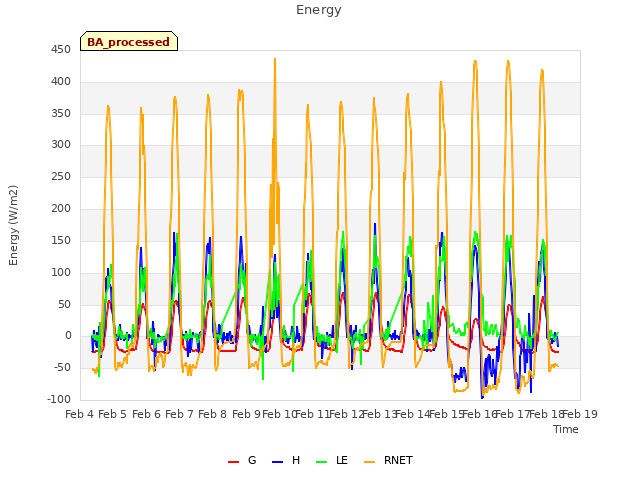Click the blue H minimum dip near Feb 16
The height and width of the screenshot is (480, 640).
tap(482, 397)
